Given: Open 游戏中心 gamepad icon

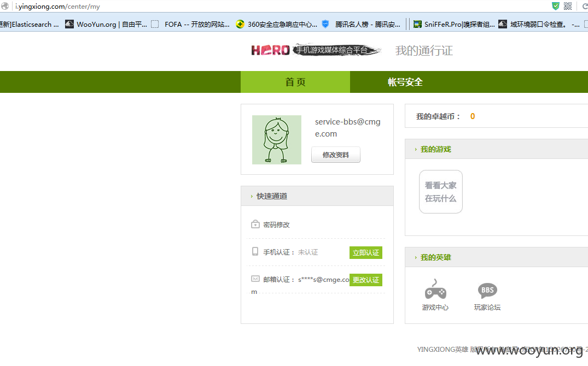Looking at the screenshot, I should coord(435,289).
